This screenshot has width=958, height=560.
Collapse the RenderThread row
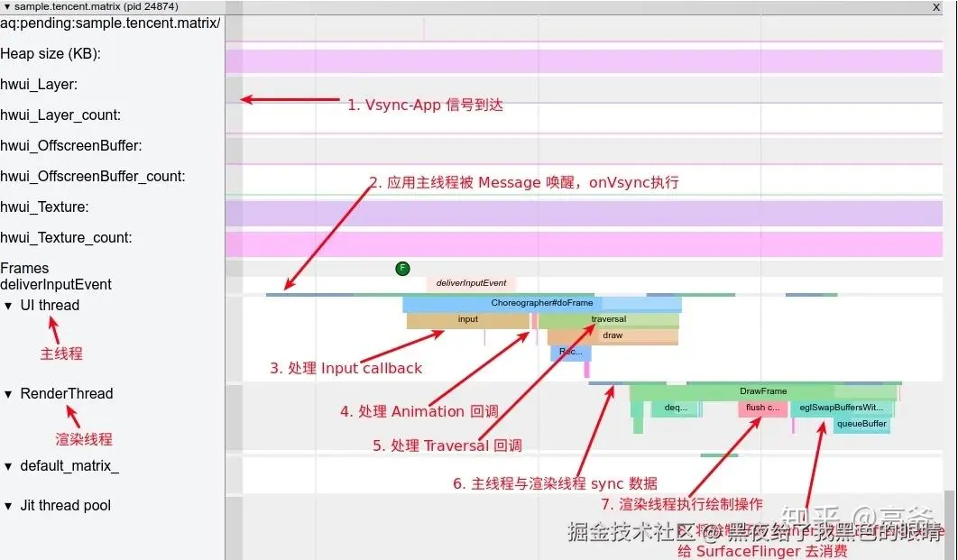point(8,394)
